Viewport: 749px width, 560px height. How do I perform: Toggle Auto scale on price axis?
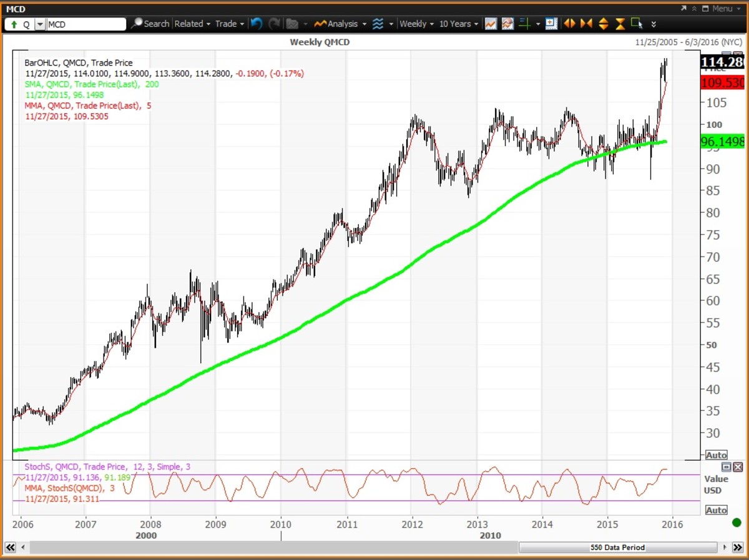click(716, 455)
